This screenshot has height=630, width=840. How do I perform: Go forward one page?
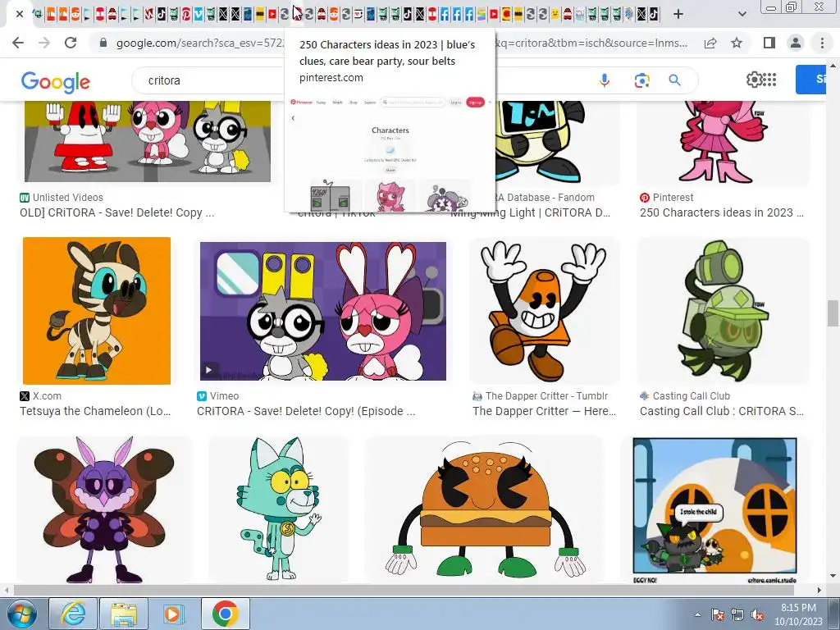[x=44, y=43]
